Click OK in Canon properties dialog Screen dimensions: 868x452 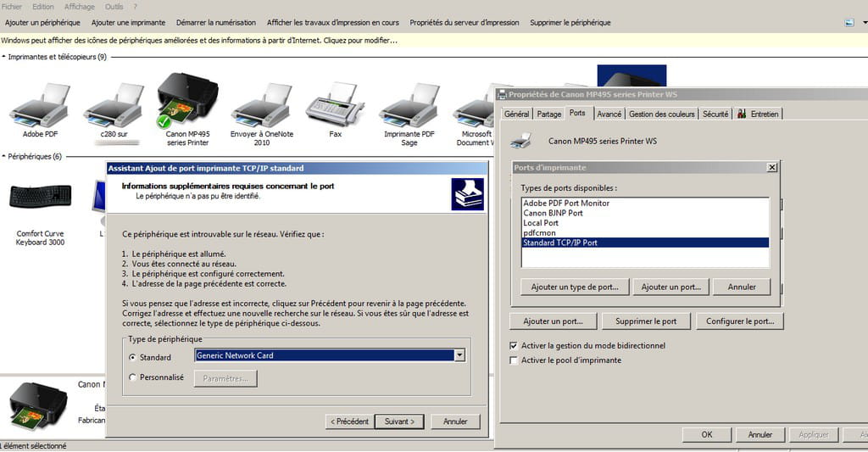click(707, 435)
